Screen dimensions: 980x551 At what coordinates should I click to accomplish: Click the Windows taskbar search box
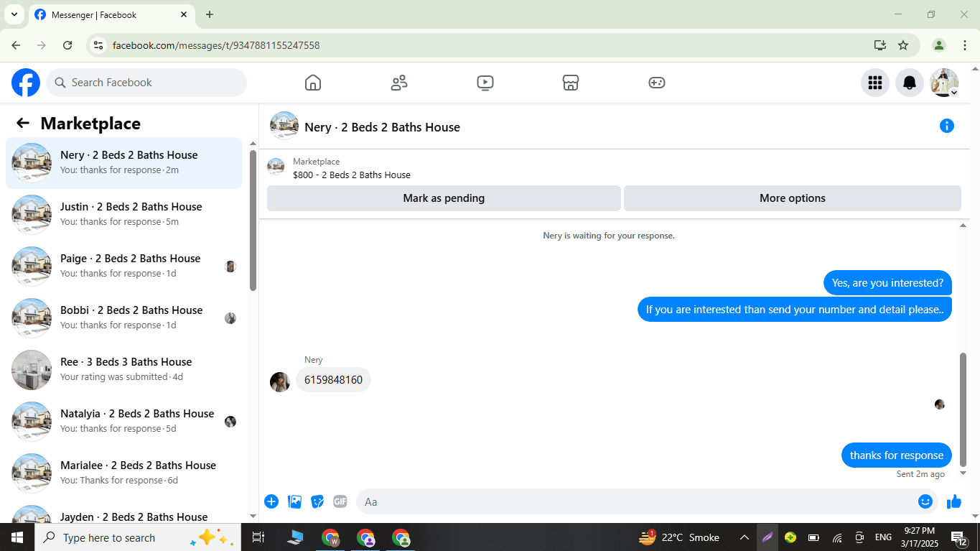point(138,537)
